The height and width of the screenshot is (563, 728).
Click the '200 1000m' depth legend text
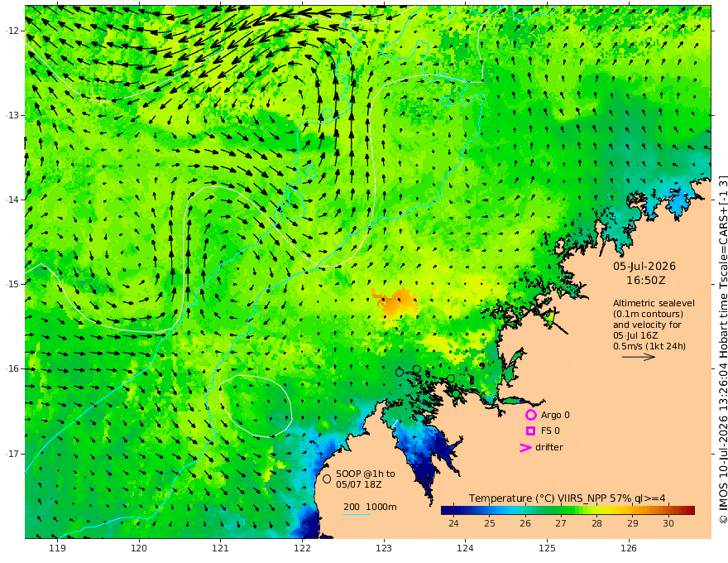point(370,507)
